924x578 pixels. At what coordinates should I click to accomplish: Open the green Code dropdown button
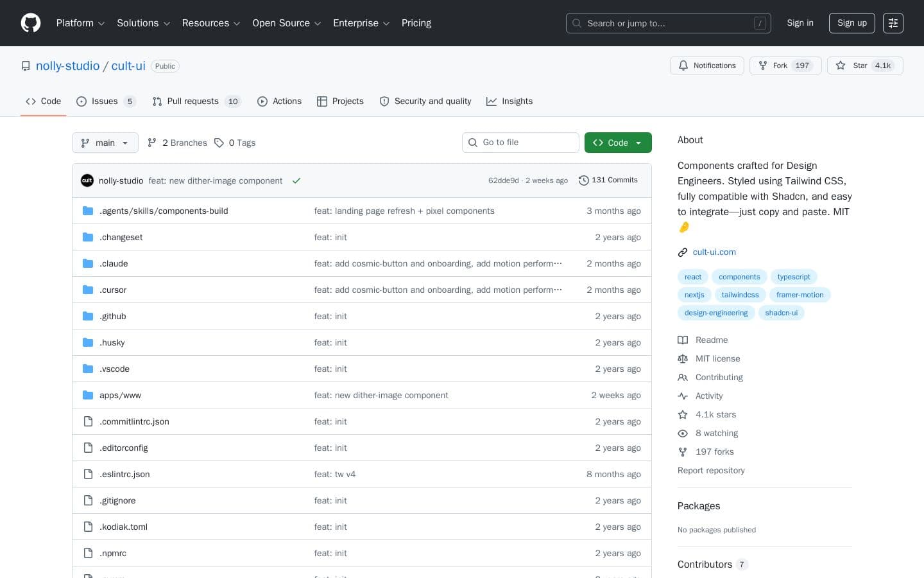pos(618,143)
